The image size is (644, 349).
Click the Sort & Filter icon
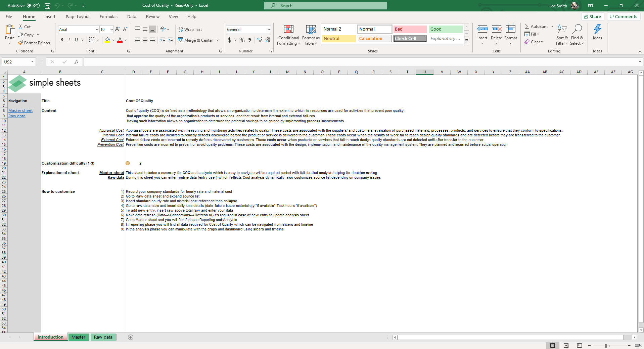562,29
